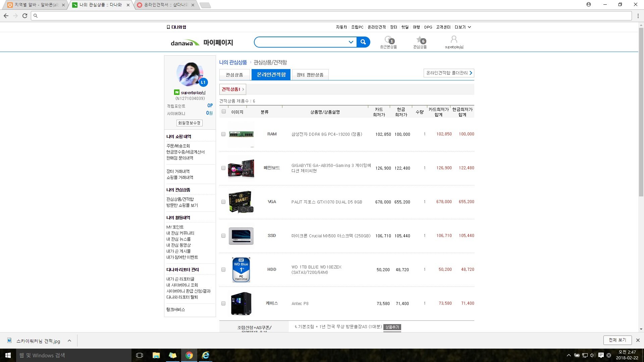The width and height of the screenshot is (644, 362).
Task: Select the 온라인견적함 tab
Action: 271,75
